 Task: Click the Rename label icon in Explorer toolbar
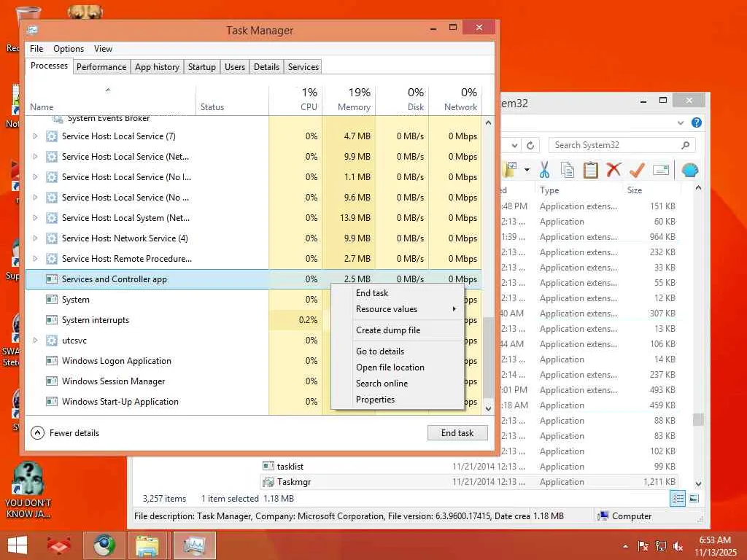(661, 169)
